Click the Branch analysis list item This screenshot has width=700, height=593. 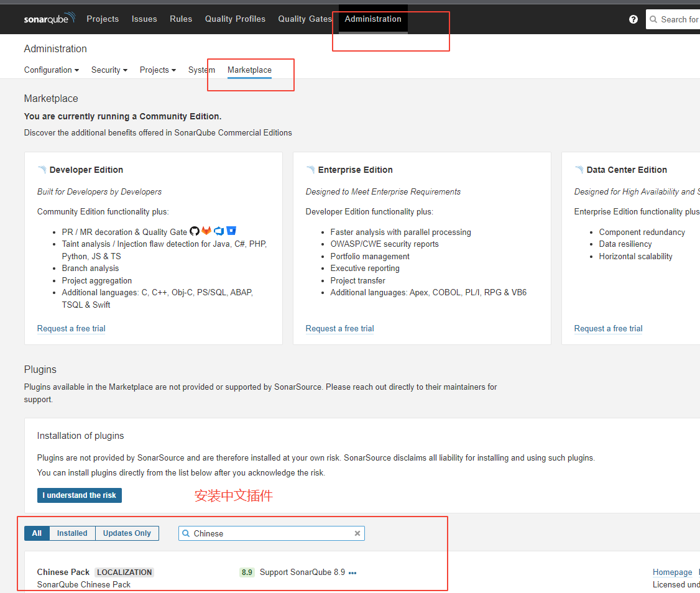click(90, 269)
